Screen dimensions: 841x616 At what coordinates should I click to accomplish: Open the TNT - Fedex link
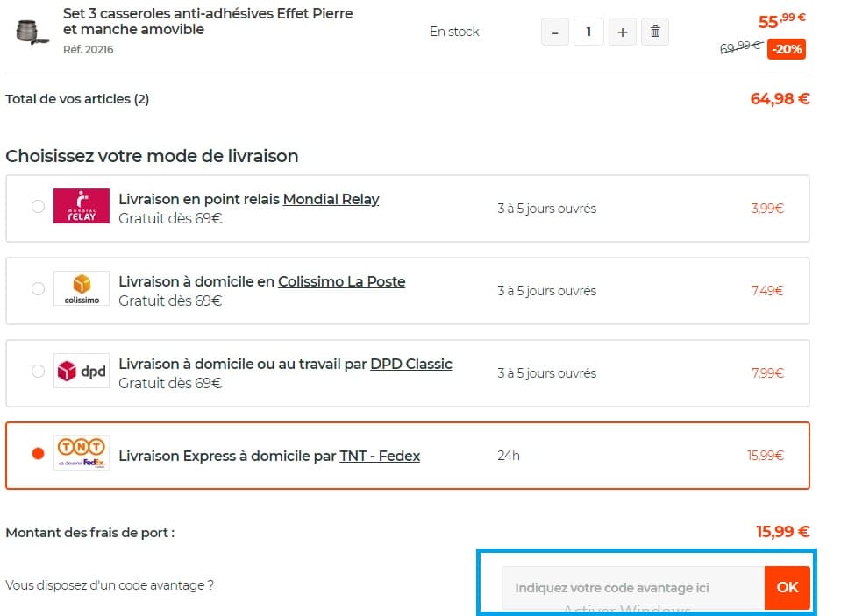(381, 456)
